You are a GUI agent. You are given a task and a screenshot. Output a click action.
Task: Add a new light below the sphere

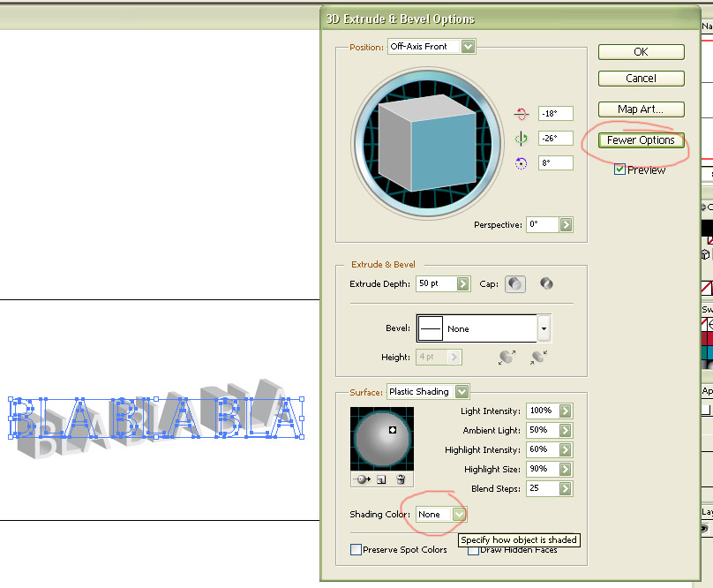point(382,479)
